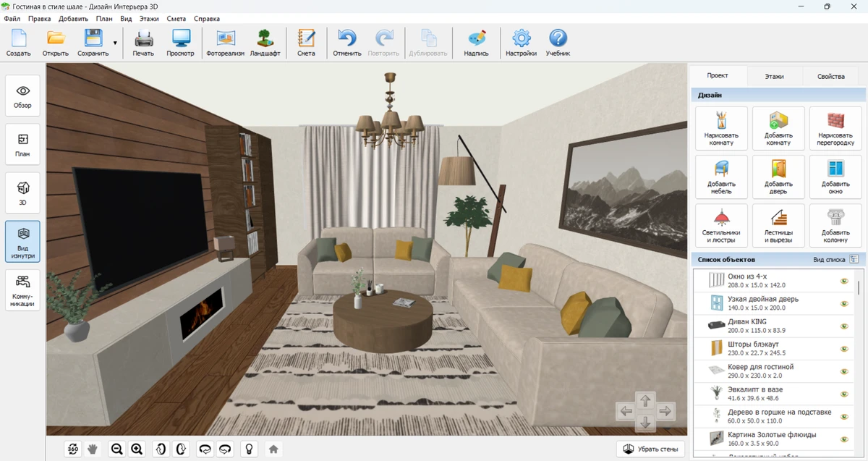868x461 pixels.
Task: Switch to Вид изнутри mode
Action: [22, 241]
